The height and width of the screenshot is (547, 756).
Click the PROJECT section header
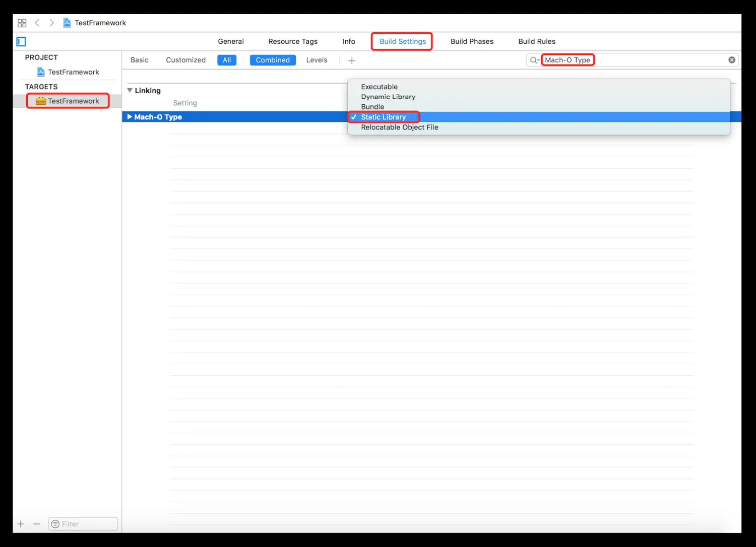[x=41, y=57]
